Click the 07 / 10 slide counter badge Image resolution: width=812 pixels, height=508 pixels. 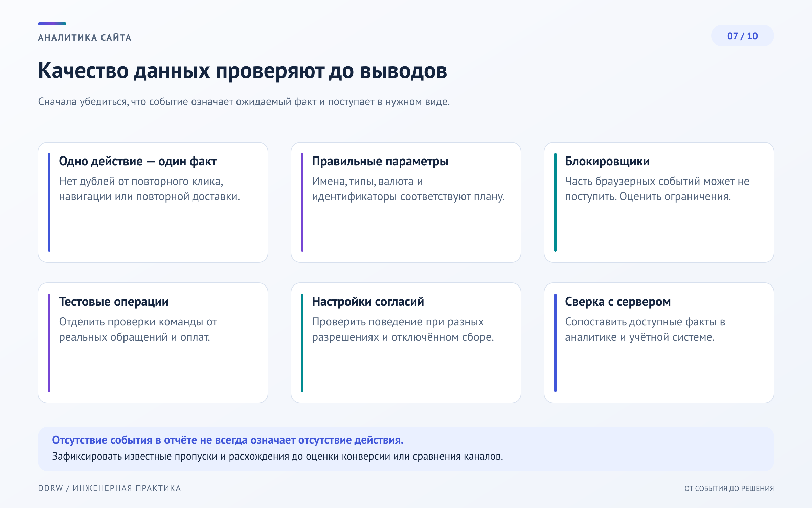coord(742,36)
